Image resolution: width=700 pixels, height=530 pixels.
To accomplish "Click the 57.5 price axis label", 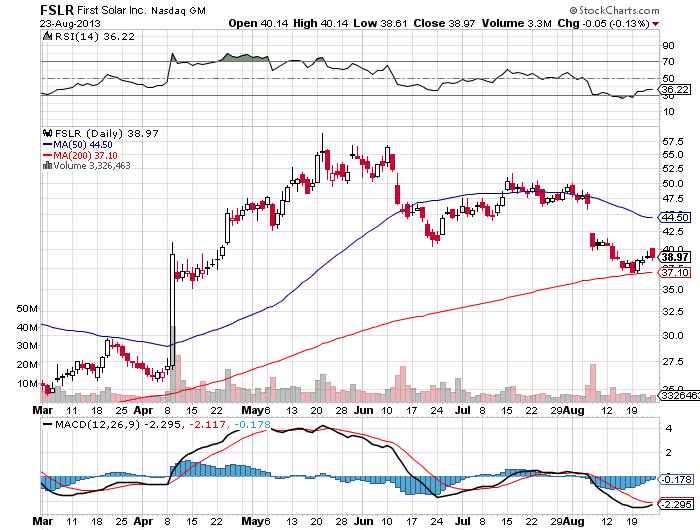I will 673,142.
